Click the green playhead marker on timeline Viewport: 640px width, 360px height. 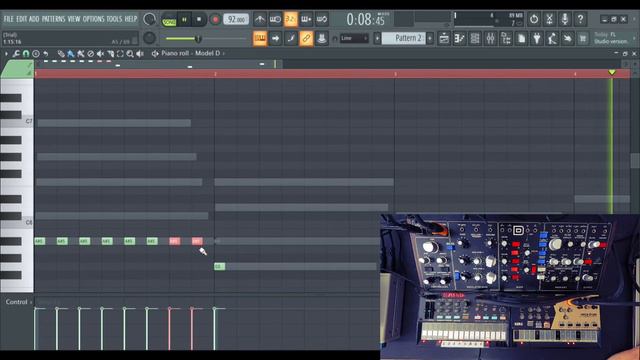(611, 72)
